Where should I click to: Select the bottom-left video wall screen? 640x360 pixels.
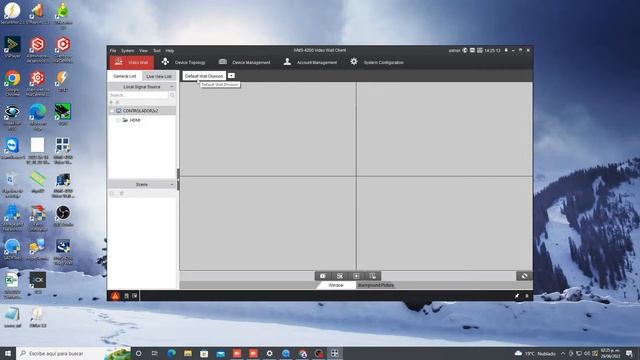(268, 223)
